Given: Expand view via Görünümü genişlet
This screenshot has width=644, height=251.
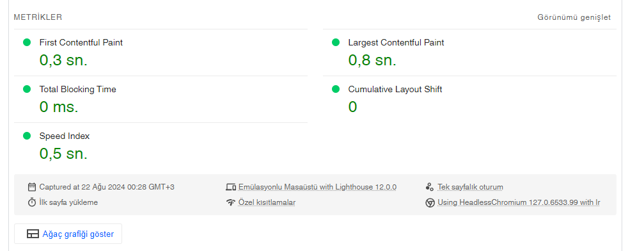Looking at the screenshot, I should point(574,17).
